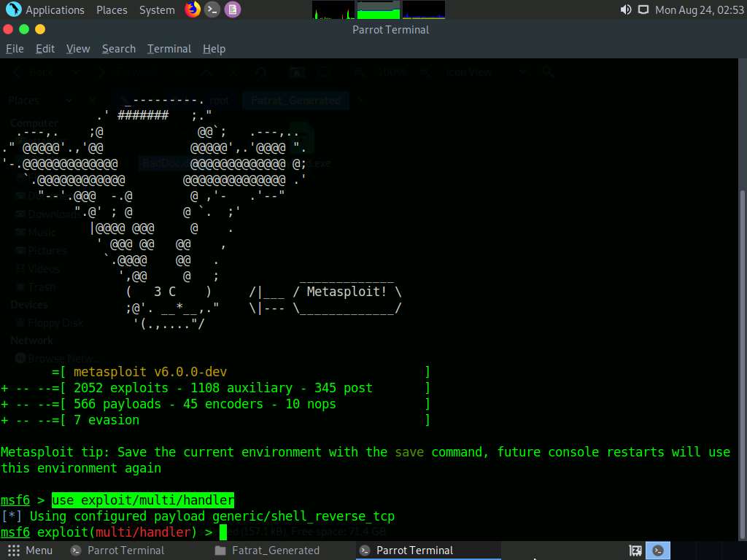Image resolution: width=747 pixels, height=560 pixels.
Task: Click the highlighted 'use exploit/multi/handler' command
Action: click(x=143, y=500)
